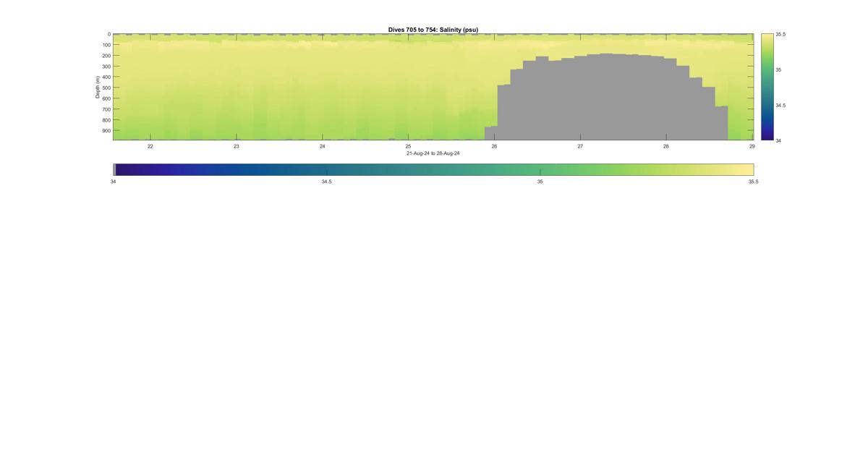Select depth tick label "200"
Image resolution: width=868 pixels, height=450 pixels.
pos(106,56)
